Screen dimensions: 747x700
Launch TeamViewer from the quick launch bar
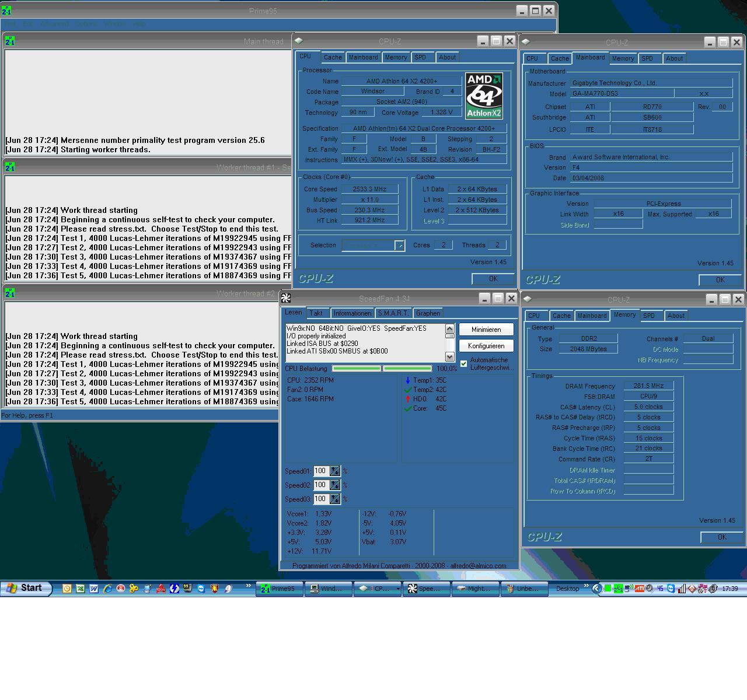(201, 589)
